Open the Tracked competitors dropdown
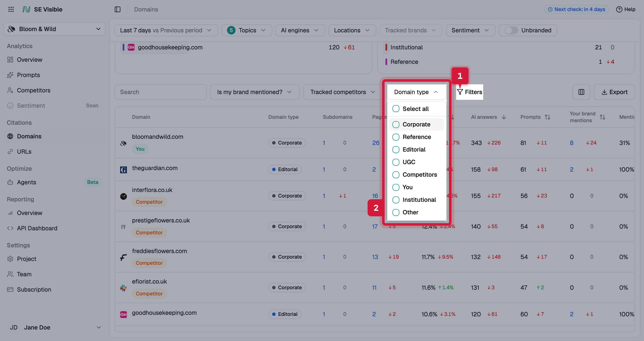 342,92
